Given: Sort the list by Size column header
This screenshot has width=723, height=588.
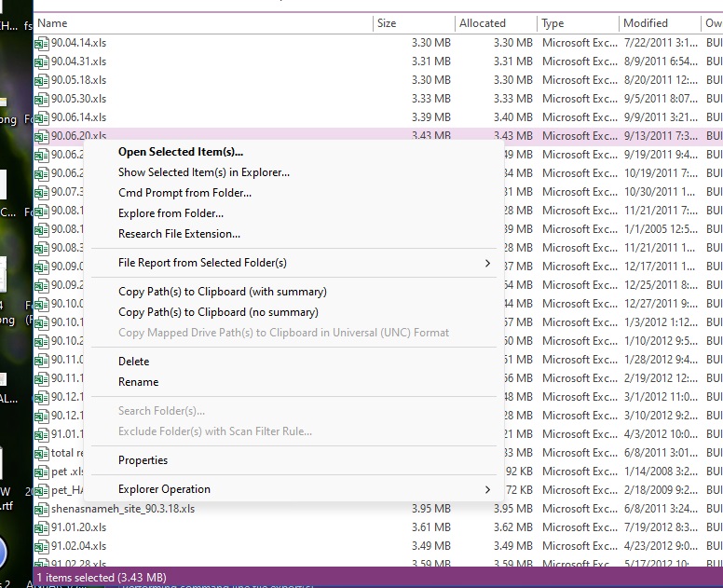Looking at the screenshot, I should pos(387,23).
